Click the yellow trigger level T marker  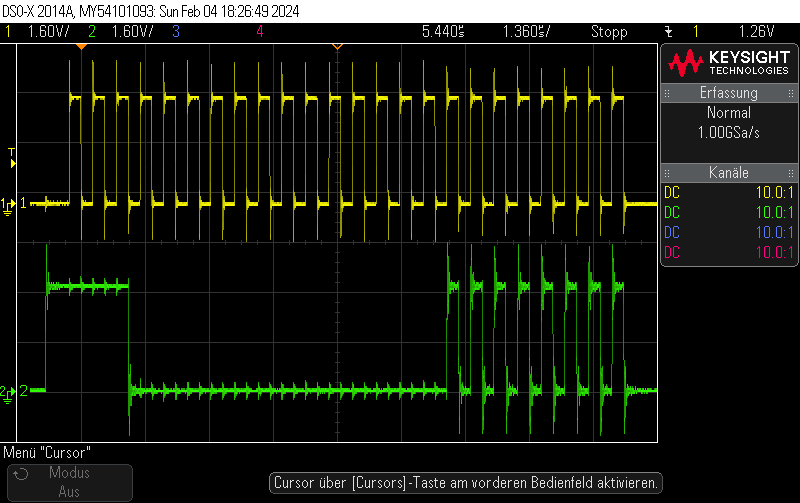click(x=12, y=158)
